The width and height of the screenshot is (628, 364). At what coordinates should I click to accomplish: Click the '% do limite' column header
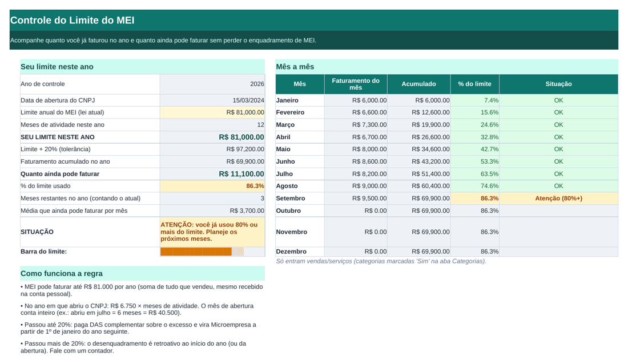coord(474,84)
